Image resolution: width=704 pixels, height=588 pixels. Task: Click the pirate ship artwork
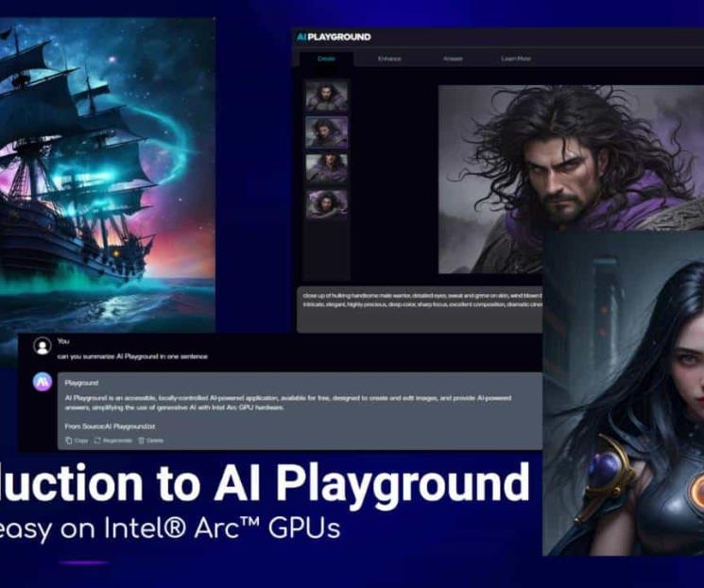coord(108,175)
